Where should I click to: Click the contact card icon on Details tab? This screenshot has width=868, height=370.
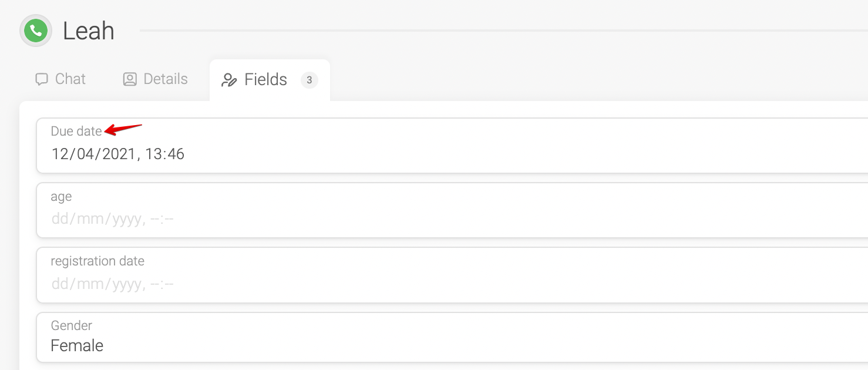click(130, 79)
